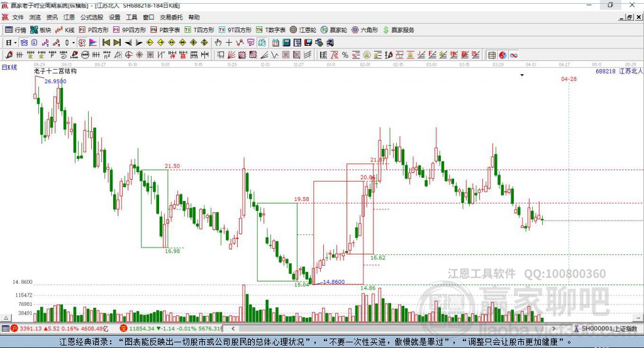Click the 04-28 date marker
This screenshot has width=644, height=348.
pyautogui.click(x=569, y=79)
